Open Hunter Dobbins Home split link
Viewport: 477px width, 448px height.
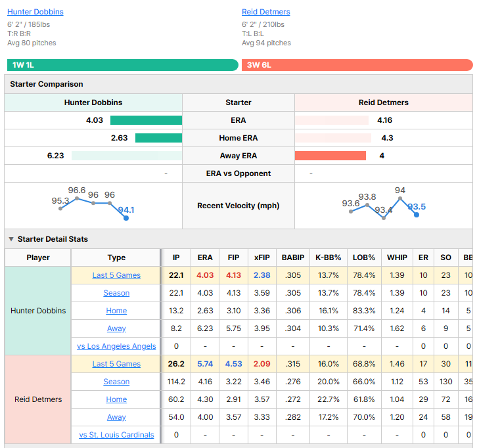pyautogui.click(x=116, y=311)
